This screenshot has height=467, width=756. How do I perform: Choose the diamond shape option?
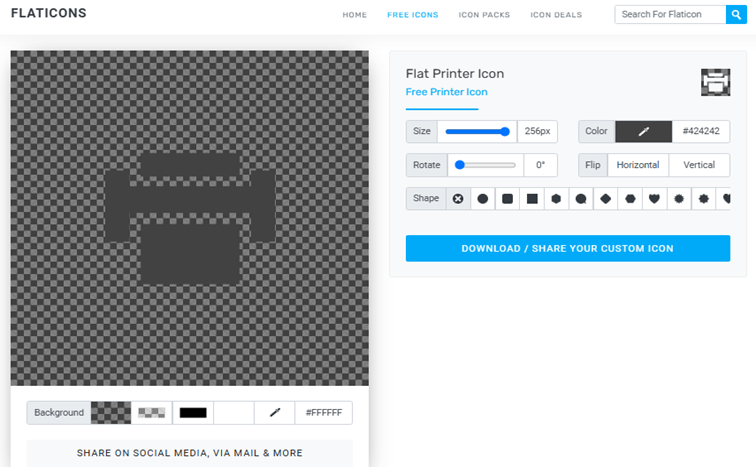pyautogui.click(x=605, y=198)
